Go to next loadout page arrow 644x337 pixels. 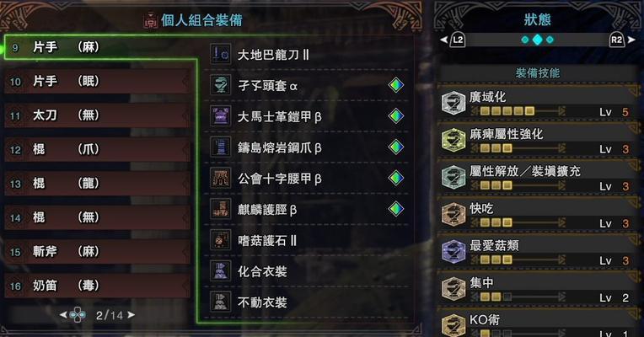(x=131, y=315)
